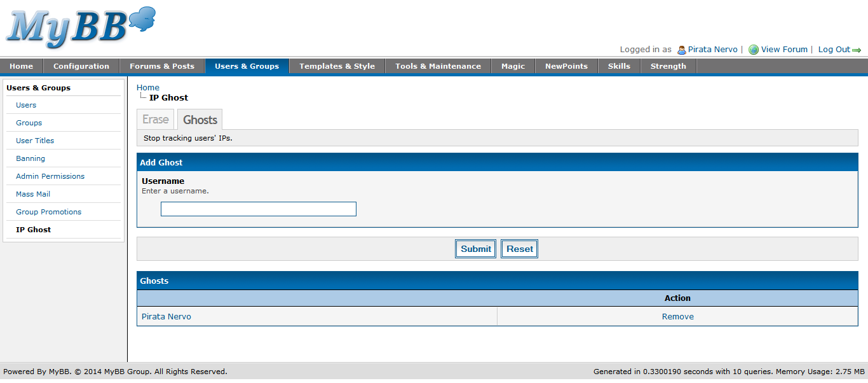868x383 pixels.
Task: Switch to the Erase tab
Action: coord(155,120)
